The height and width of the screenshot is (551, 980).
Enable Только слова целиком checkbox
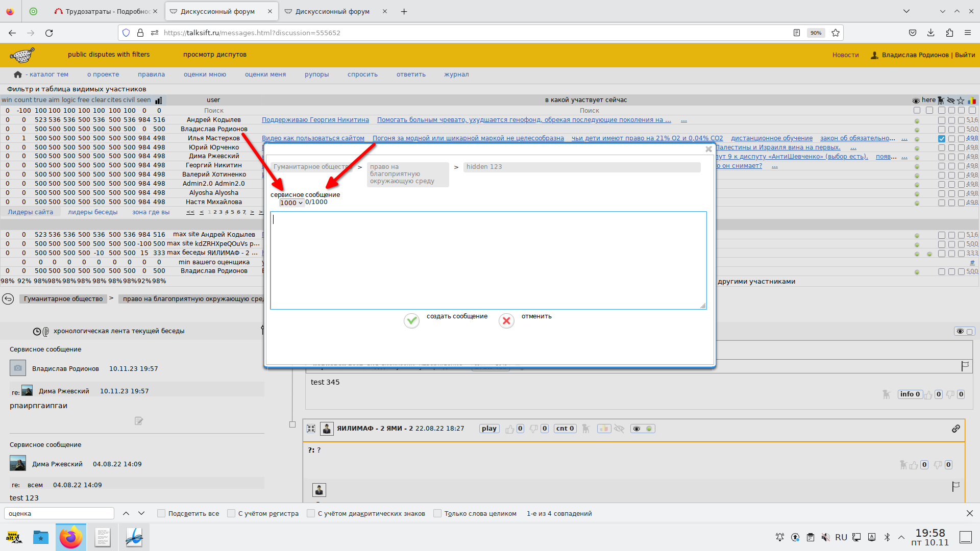[437, 514]
